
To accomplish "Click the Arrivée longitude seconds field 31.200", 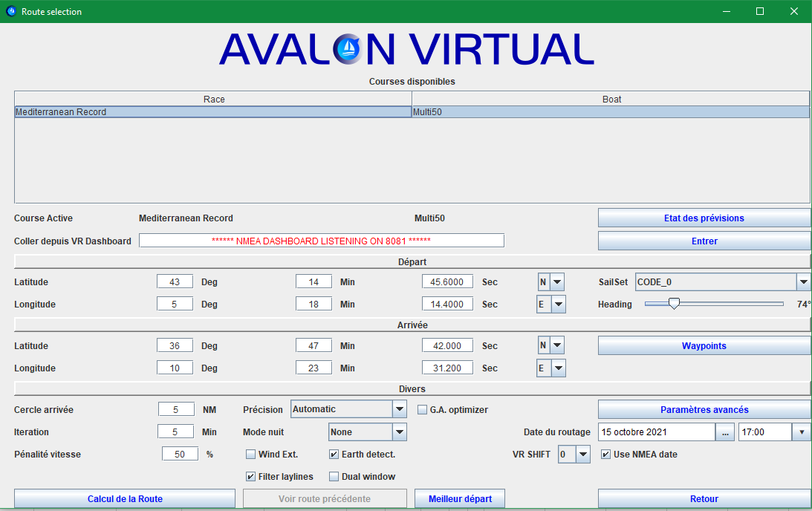I will click(x=447, y=368).
